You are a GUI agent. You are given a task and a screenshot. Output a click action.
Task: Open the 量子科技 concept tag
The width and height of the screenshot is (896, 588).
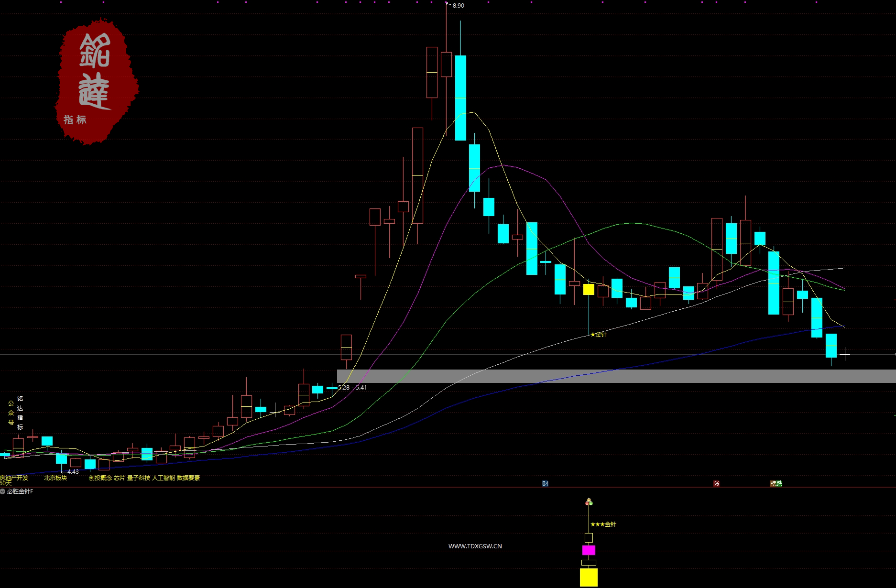(139, 478)
